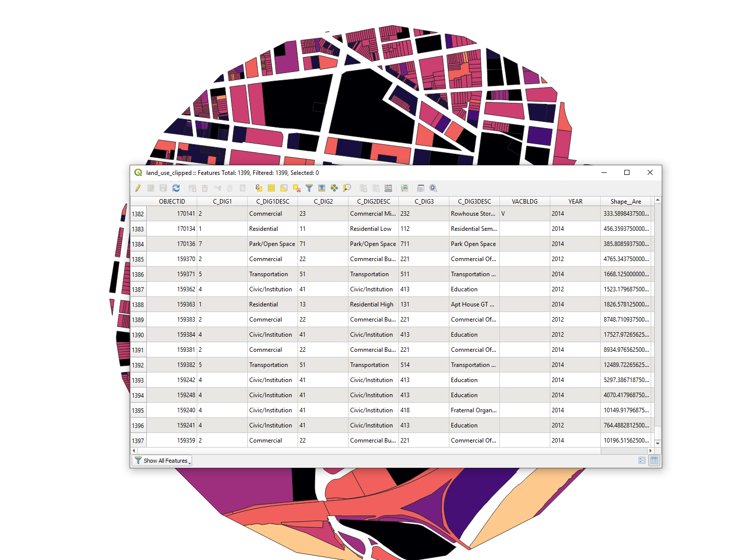The height and width of the screenshot is (560, 753).
Task: Invert the current feature selection
Action: click(x=284, y=188)
